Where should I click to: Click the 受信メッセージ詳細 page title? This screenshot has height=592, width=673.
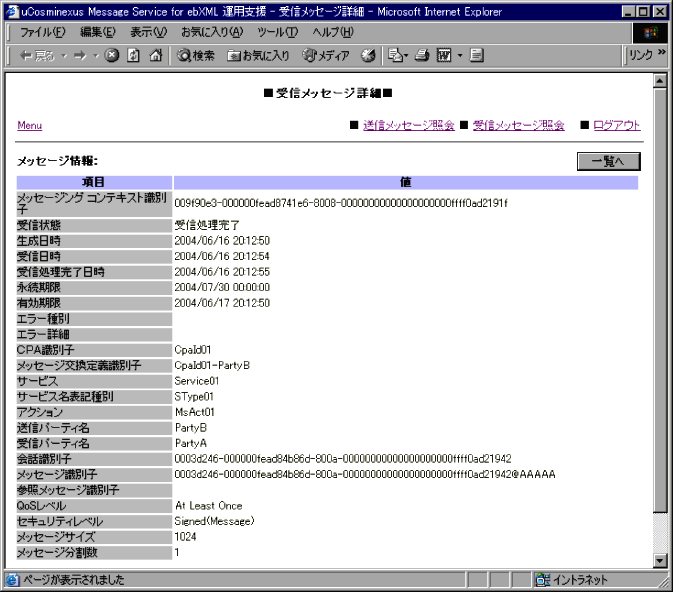328,93
